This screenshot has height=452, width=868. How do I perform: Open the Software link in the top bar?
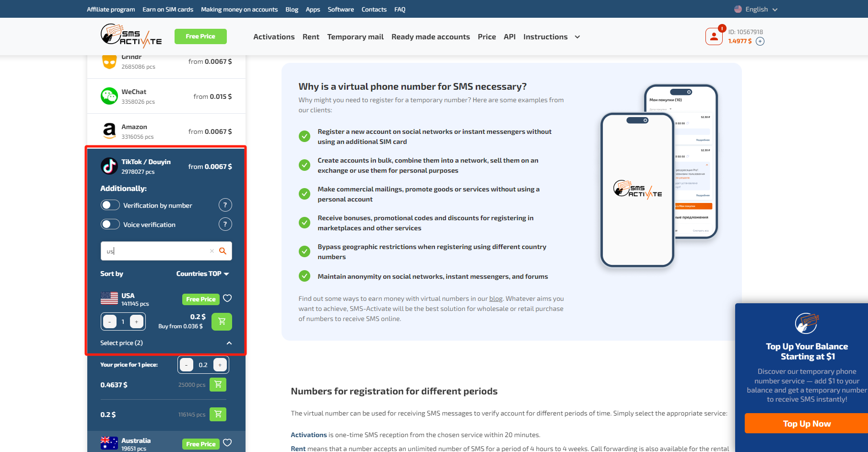[x=341, y=9]
